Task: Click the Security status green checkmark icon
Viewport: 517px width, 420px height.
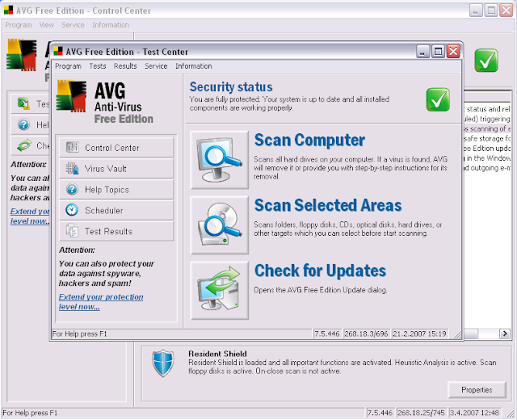Action: [x=438, y=99]
